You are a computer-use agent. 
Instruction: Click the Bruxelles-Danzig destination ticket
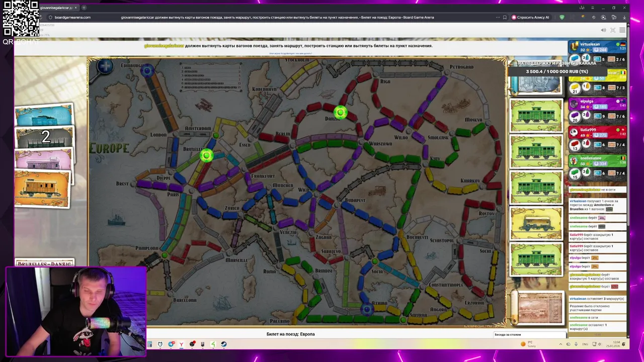click(45, 263)
